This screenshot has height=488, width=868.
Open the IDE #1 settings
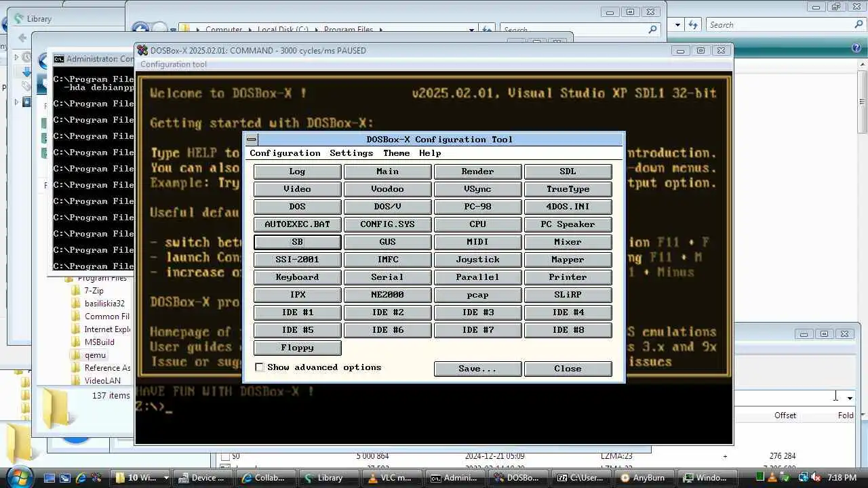(297, 312)
